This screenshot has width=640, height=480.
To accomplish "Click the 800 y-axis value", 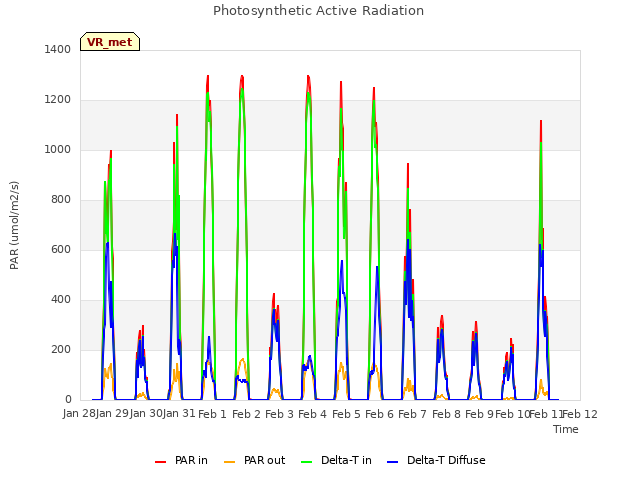I will pos(61,200).
